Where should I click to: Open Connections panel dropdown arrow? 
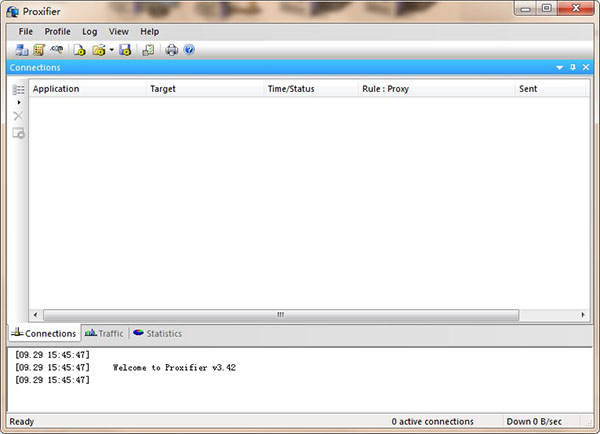559,68
